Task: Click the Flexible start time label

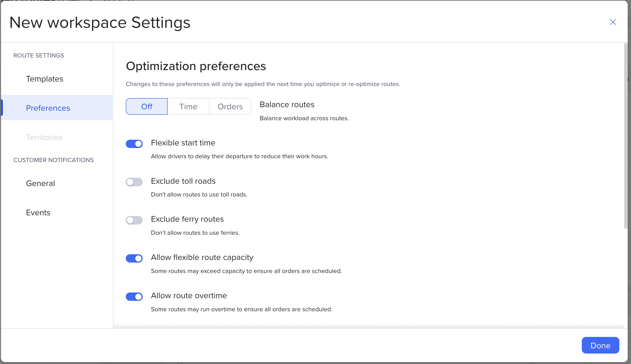Action: pyautogui.click(x=183, y=143)
